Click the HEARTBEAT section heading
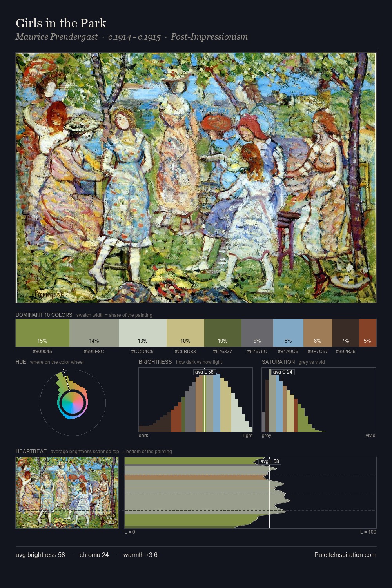 [x=31, y=451]
